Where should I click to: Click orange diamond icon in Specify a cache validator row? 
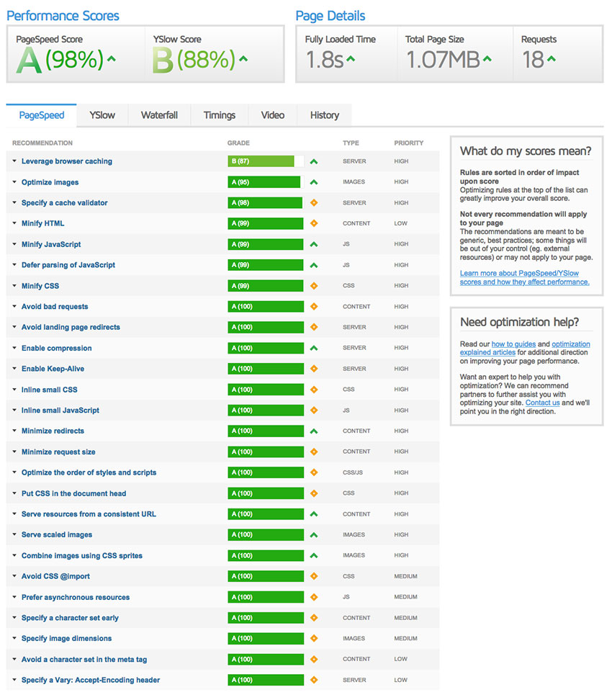coord(314,202)
